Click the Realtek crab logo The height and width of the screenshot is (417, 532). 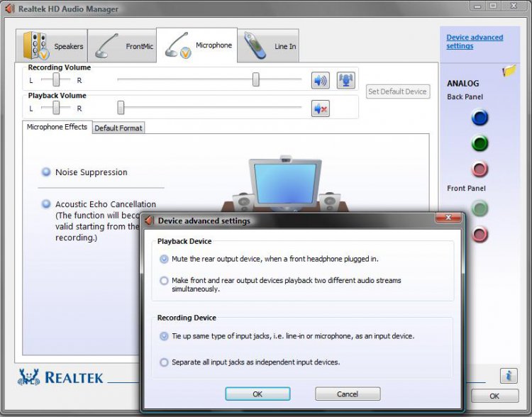[x=29, y=377]
